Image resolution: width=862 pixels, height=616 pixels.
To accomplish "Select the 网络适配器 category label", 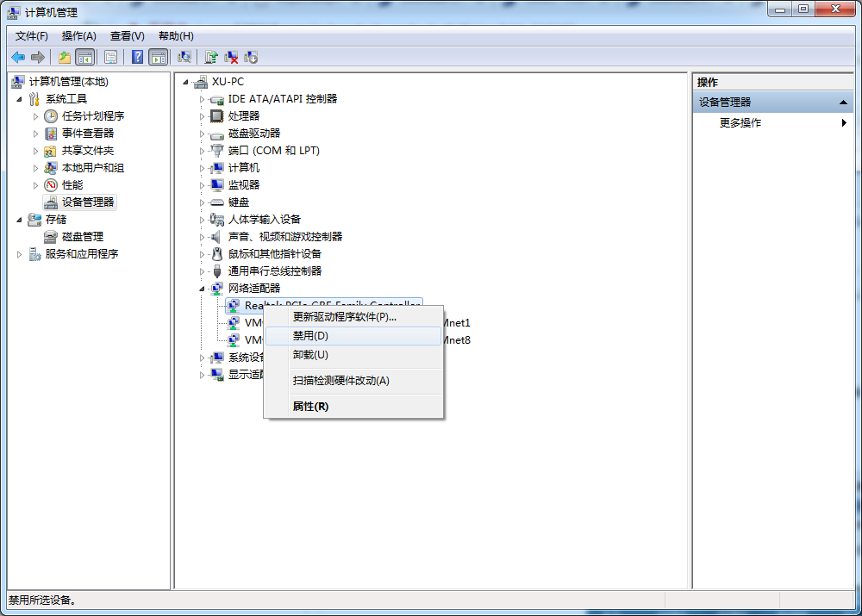I will point(254,289).
